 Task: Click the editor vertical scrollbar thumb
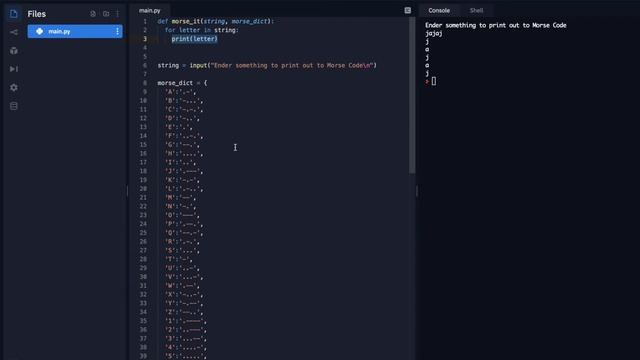click(412, 96)
